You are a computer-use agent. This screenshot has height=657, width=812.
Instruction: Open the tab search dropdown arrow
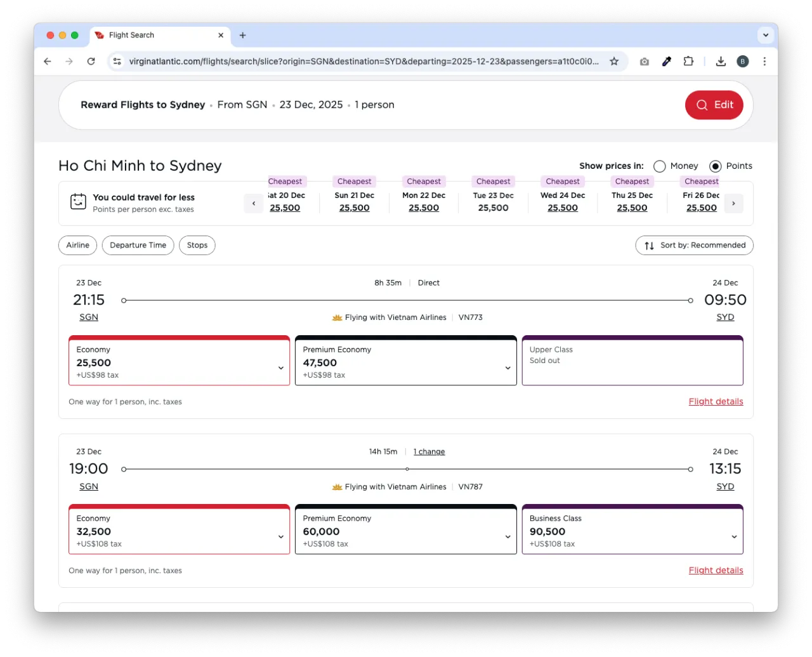pos(766,36)
